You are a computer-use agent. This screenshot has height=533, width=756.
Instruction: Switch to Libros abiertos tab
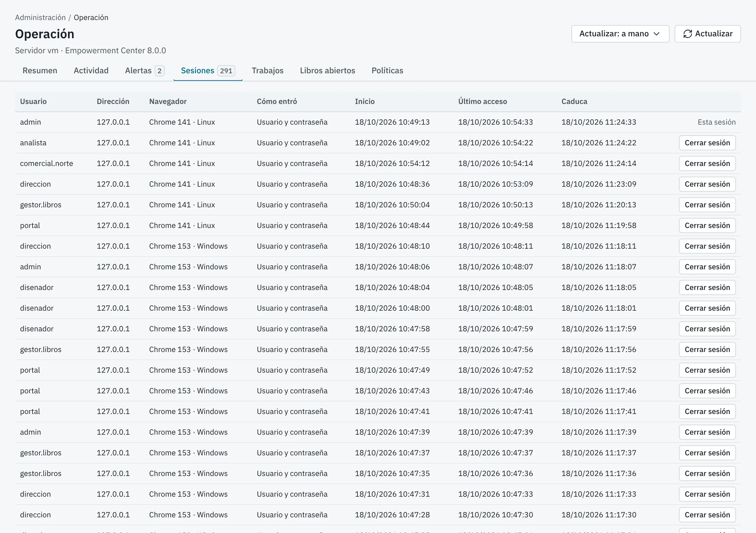point(327,70)
